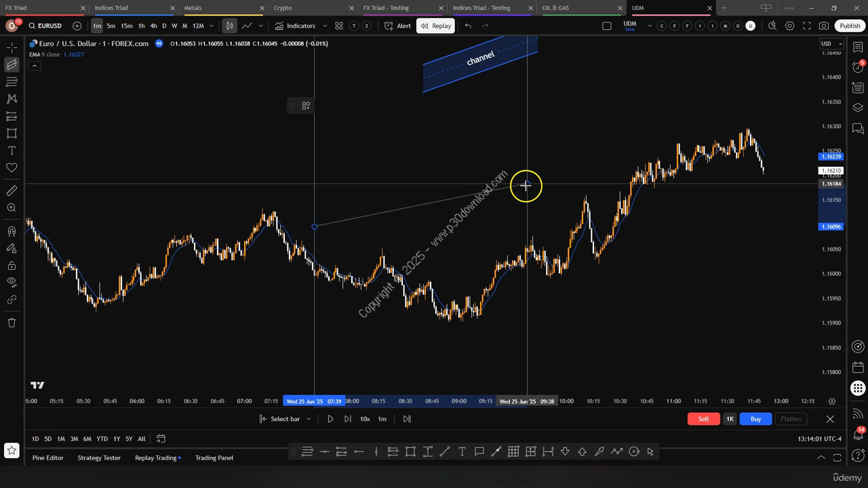
Task: Collapse the indicator legend chevron
Action: tap(34, 66)
